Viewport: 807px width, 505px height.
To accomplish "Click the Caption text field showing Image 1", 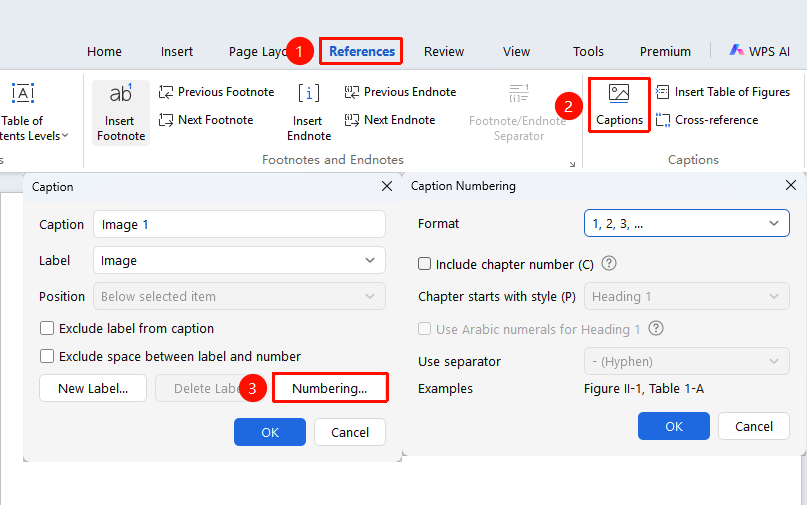I will [239, 224].
